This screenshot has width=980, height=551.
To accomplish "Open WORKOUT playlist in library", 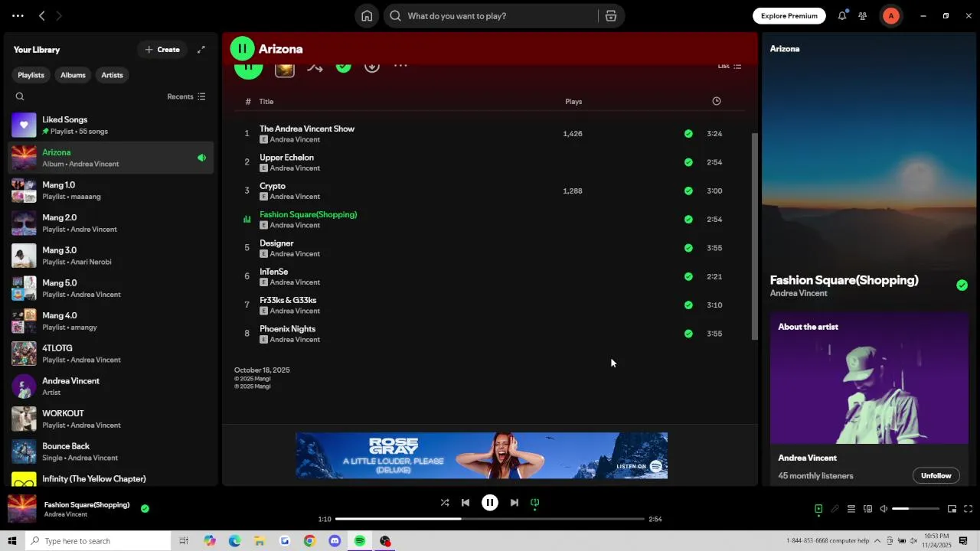I will (x=111, y=419).
